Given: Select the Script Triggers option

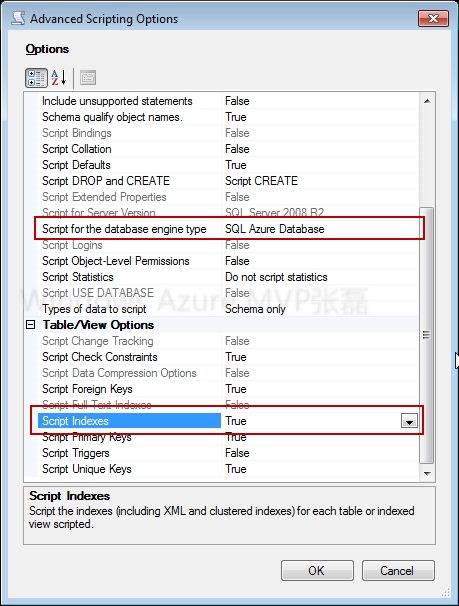Looking at the screenshot, I should point(228,453).
